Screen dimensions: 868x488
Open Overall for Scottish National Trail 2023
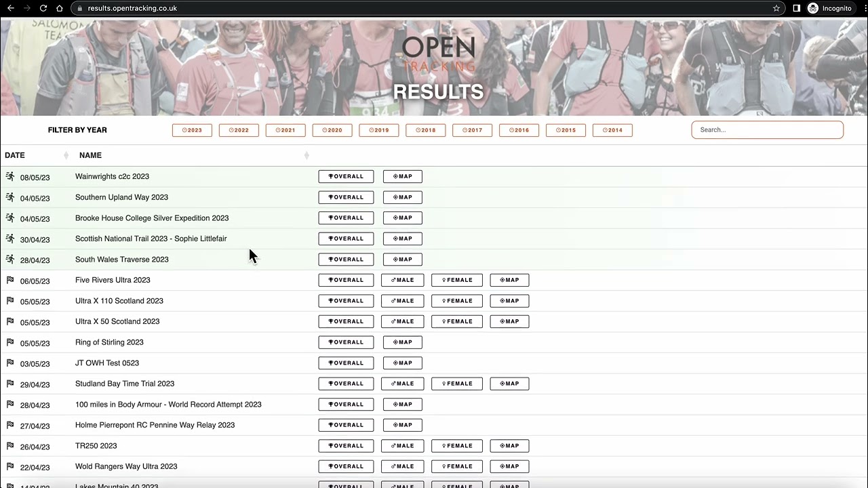point(346,239)
